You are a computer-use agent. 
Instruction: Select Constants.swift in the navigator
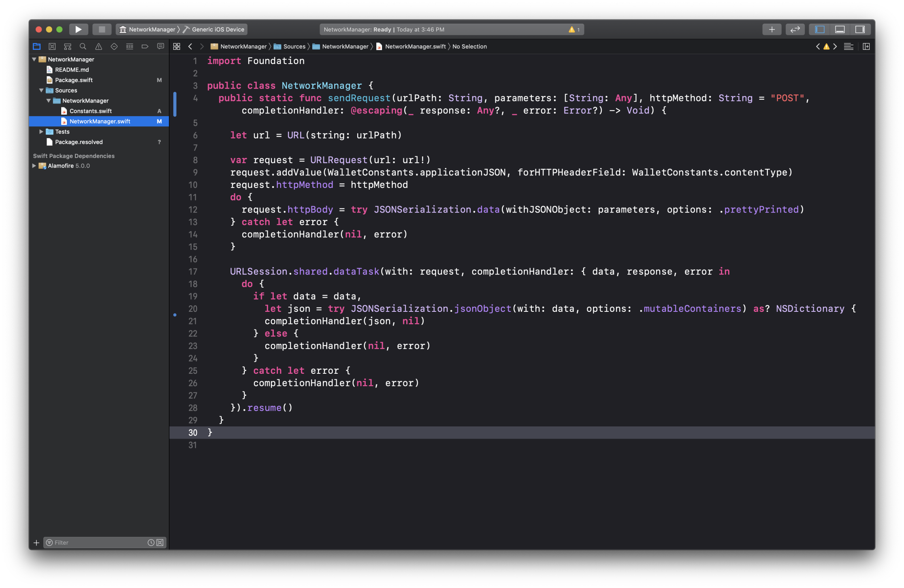(90, 111)
